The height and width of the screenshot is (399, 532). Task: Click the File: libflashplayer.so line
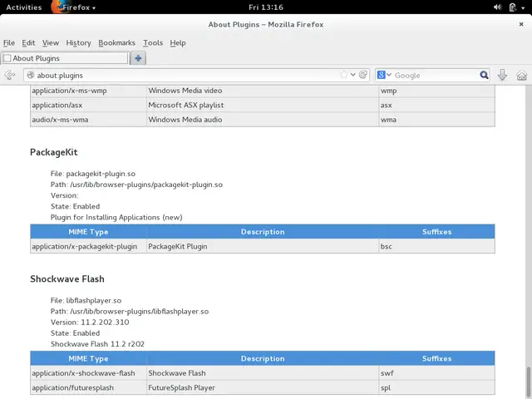click(x=86, y=301)
